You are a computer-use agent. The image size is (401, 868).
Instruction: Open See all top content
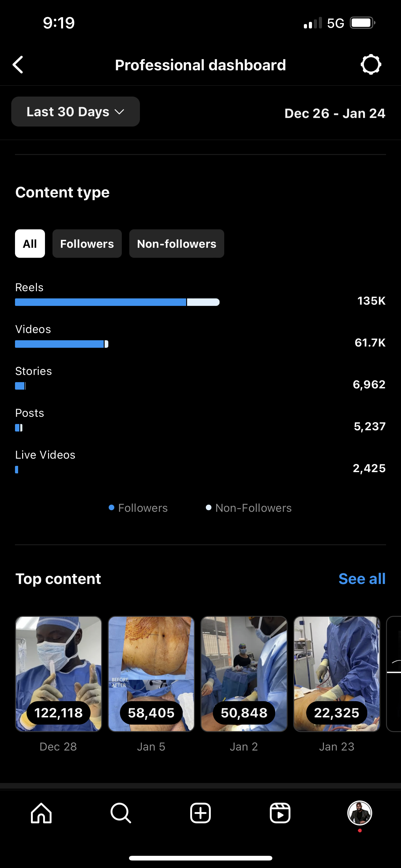point(362,579)
